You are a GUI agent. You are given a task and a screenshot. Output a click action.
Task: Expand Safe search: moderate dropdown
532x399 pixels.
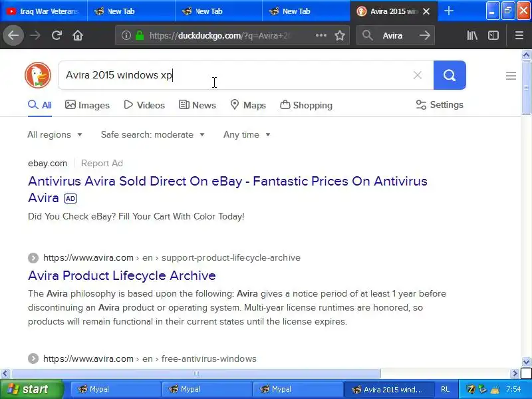(x=153, y=135)
